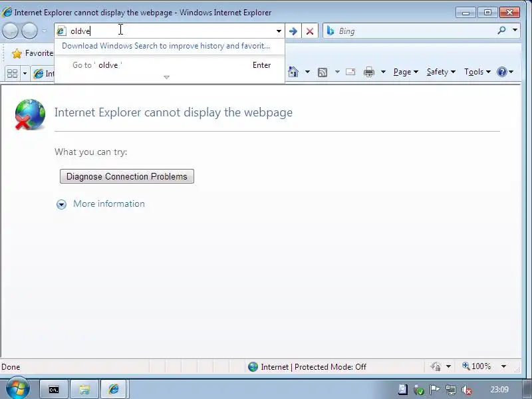Click Diagnose Connection Problems button
Viewport: 532px width, 399px height.
pyautogui.click(x=127, y=176)
